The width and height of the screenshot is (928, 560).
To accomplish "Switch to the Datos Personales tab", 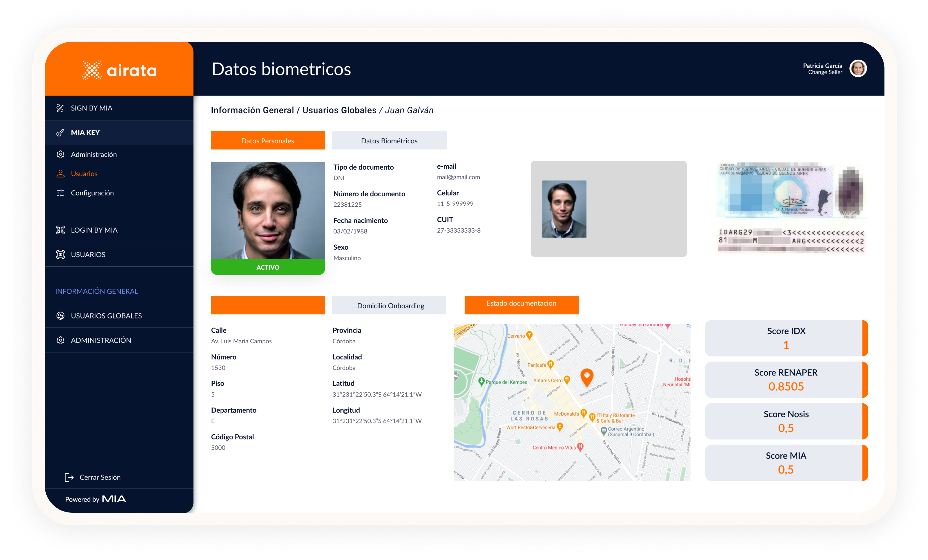I will pyautogui.click(x=268, y=141).
